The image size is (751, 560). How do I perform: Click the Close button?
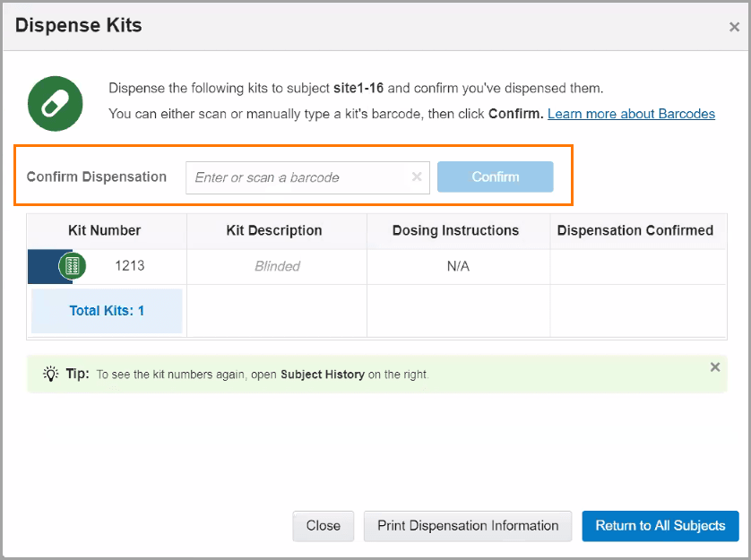click(323, 526)
